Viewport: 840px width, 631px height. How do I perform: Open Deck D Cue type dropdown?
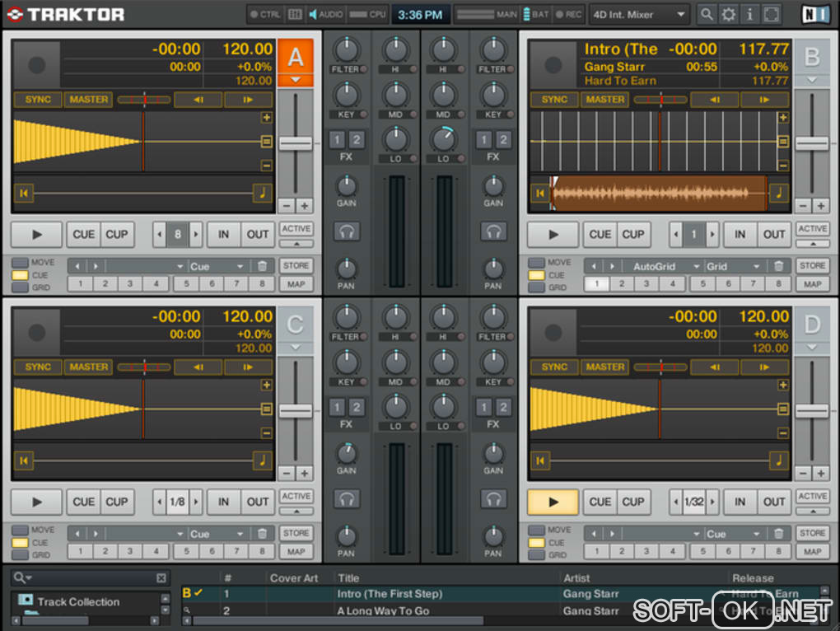coord(734,534)
